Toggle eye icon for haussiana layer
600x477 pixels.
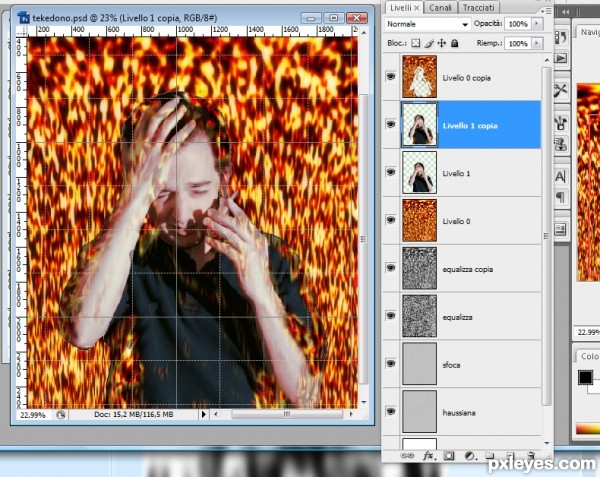point(391,411)
